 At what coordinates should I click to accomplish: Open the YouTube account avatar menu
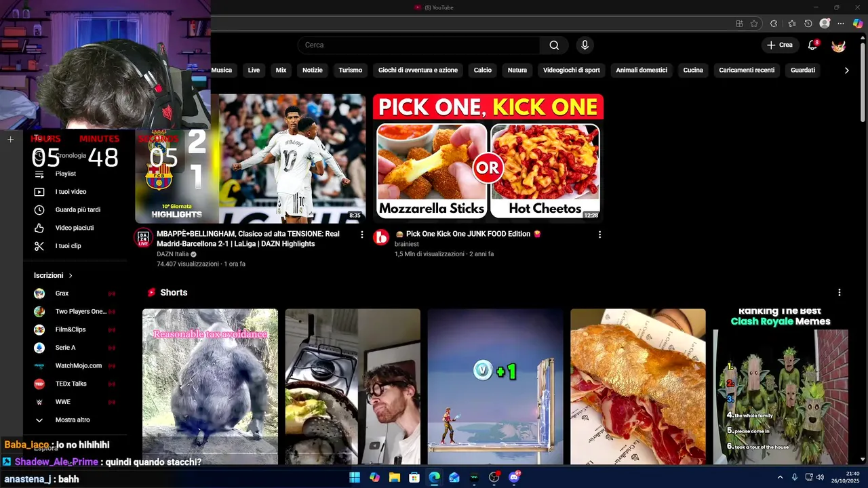[839, 45]
